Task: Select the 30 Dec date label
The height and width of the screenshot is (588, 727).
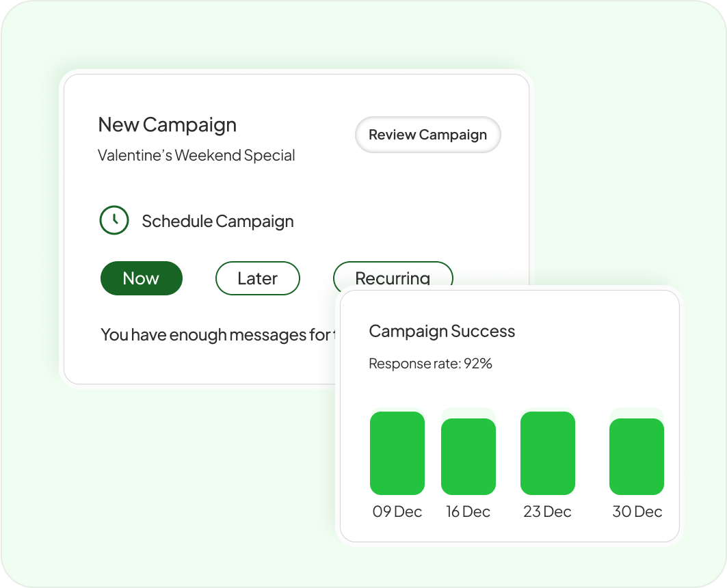Action: pyautogui.click(x=637, y=512)
